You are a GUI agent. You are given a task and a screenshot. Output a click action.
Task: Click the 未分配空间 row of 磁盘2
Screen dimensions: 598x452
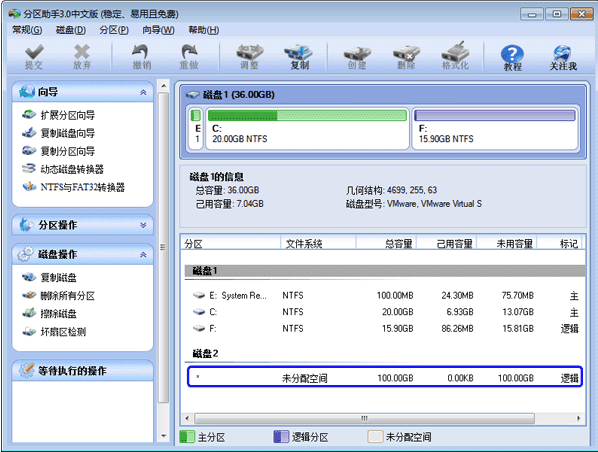(384, 377)
